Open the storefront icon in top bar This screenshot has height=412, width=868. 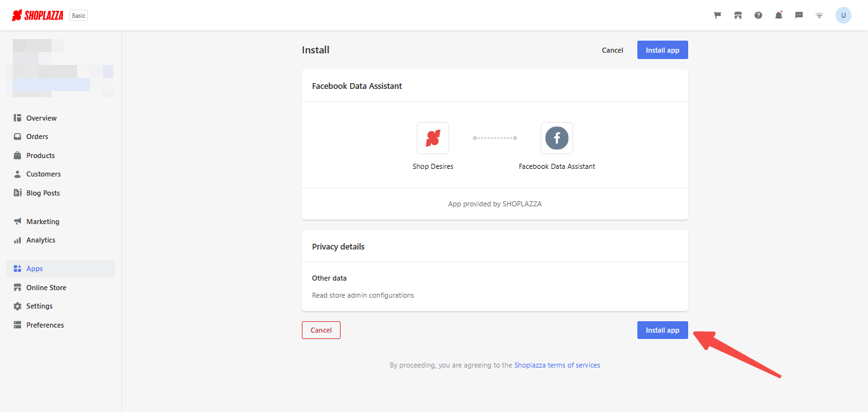(738, 15)
